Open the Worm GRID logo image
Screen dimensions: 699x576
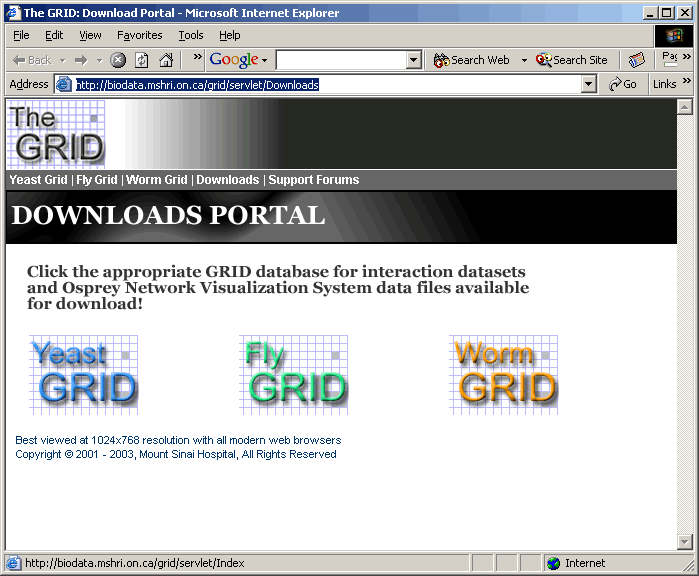coord(504,375)
